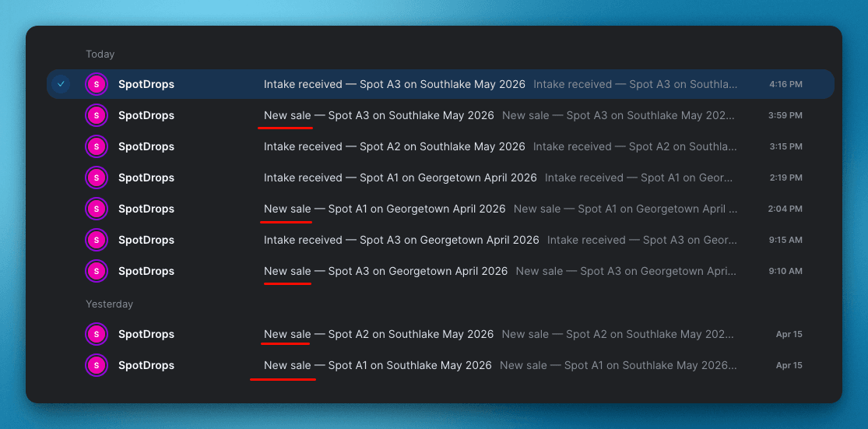Click preview text of 3:59 PM New sale email
The height and width of the screenshot is (429, 868).
click(x=619, y=115)
